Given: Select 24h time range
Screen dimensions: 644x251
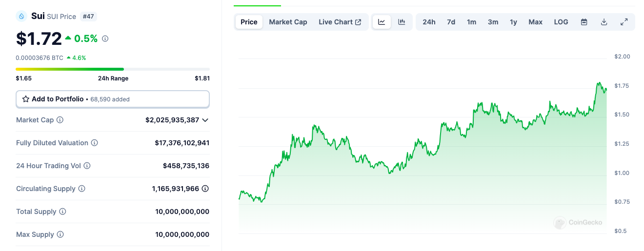Looking at the screenshot, I should coord(429,22).
